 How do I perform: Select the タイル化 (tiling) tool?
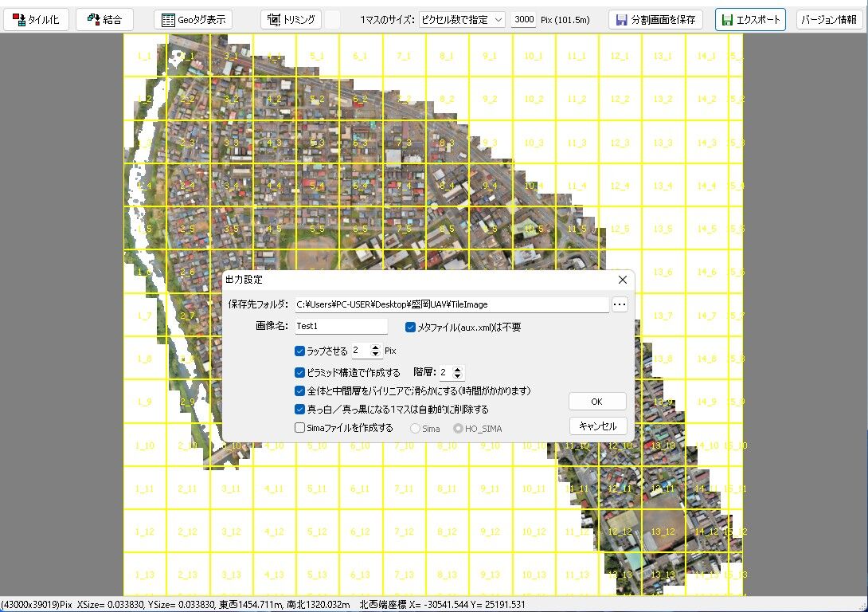tap(35, 19)
